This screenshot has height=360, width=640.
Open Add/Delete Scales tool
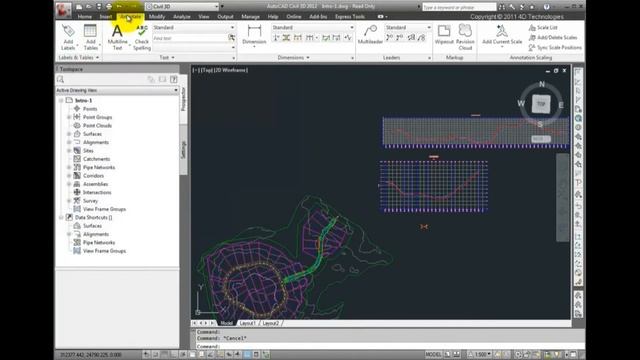coord(553,38)
